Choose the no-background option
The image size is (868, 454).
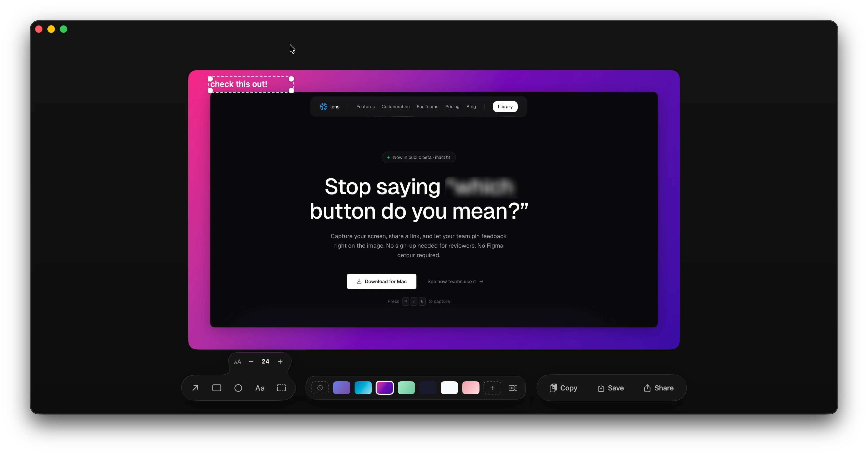point(320,388)
